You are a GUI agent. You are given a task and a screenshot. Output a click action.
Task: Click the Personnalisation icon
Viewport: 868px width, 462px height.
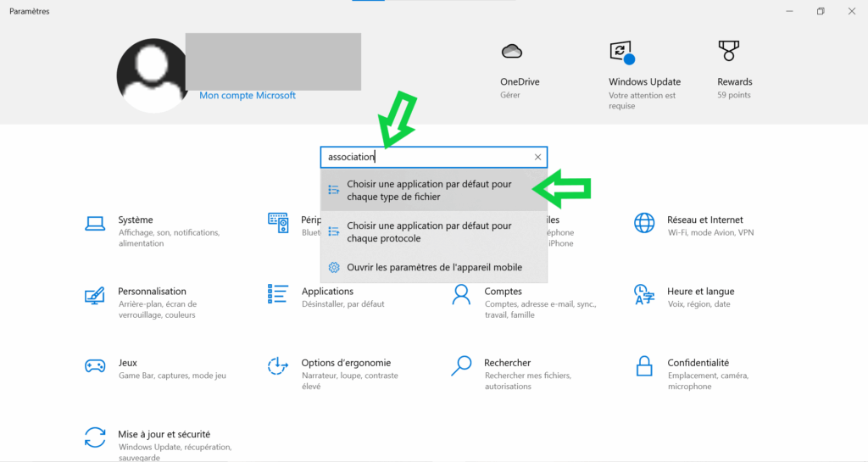[94, 296]
